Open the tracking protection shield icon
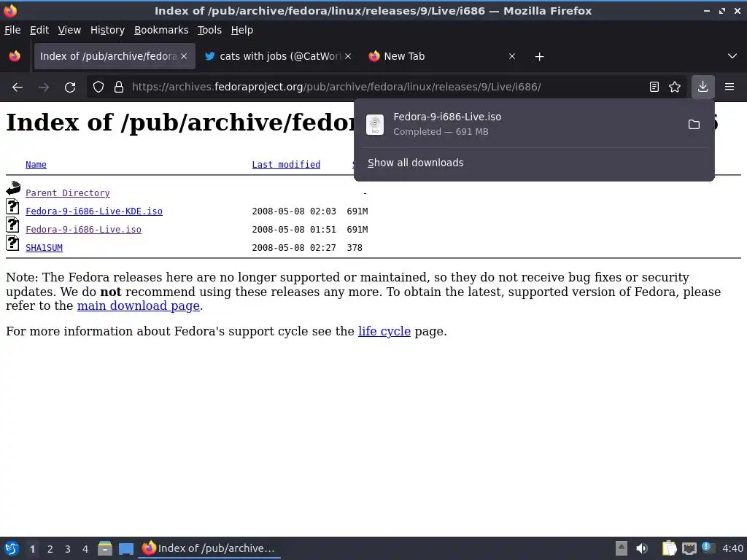This screenshot has width=747, height=560. pyautogui.click(x=98, y=87)
